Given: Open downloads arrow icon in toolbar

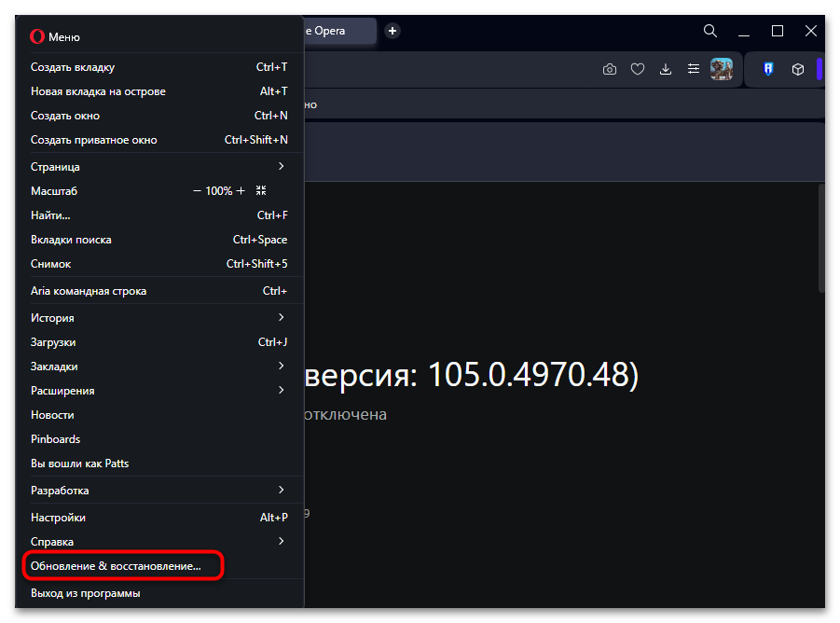Looking at the screenshot, I should pos(666,69).
